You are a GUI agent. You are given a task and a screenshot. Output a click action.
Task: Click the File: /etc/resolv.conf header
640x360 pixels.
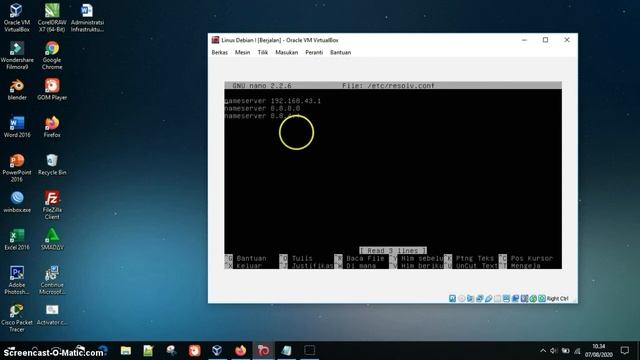tap(388, 86)
